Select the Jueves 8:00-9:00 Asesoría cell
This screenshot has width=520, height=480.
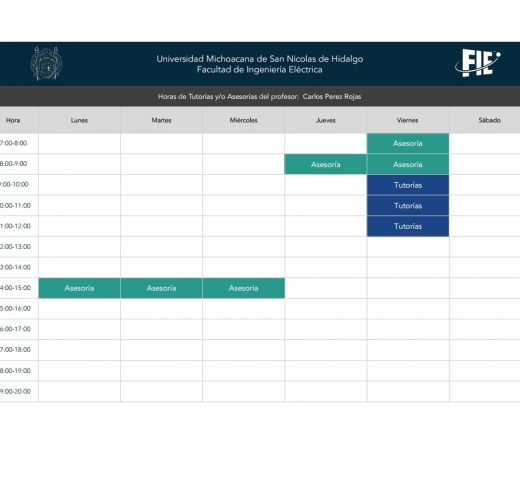[326, 164]
